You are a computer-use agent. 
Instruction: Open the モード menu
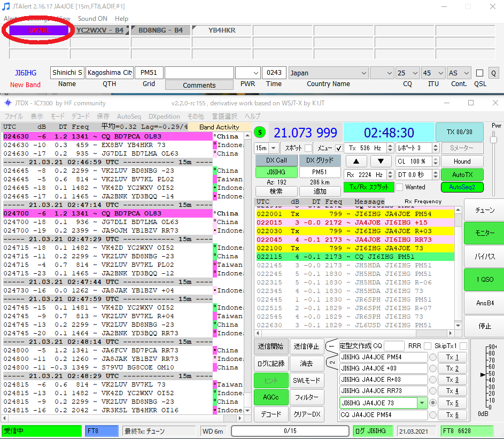point(57,116)
